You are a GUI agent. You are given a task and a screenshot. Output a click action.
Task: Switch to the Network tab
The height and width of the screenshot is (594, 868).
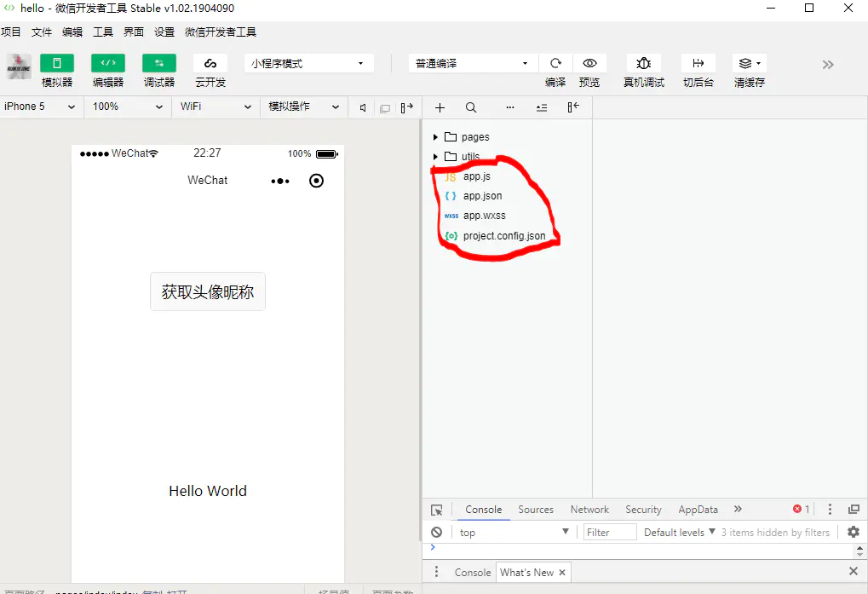[x=589, y=510]
